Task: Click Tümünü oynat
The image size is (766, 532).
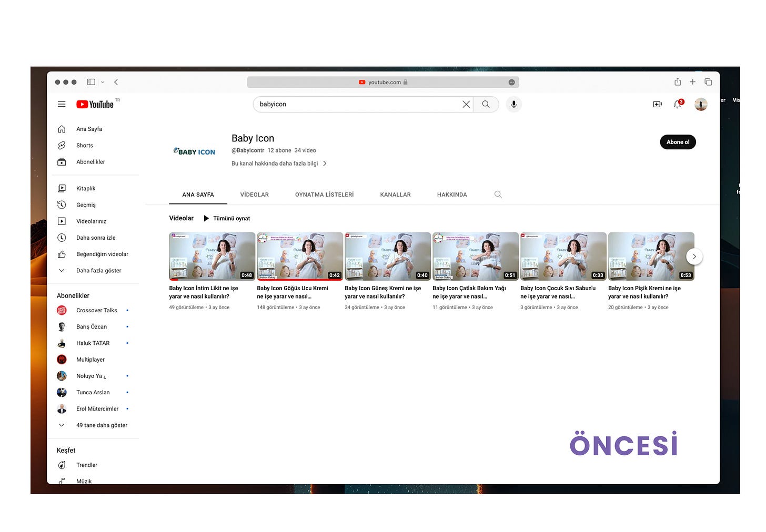Action: [227, 218]
